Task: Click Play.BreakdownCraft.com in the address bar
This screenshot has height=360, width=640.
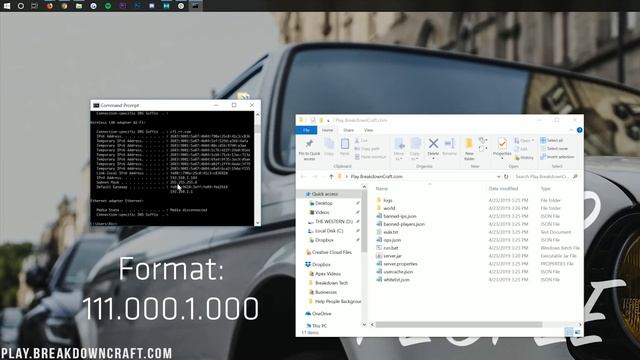Action: pos(376,177)
